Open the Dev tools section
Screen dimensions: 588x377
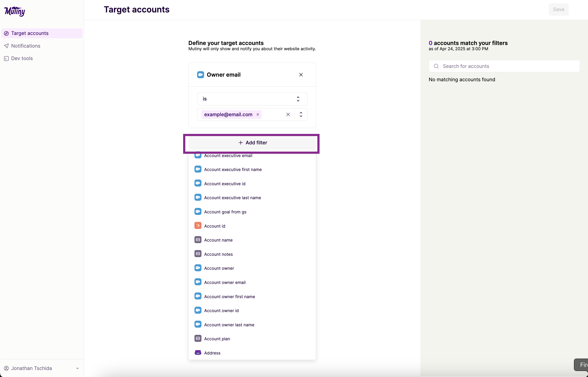point(22,58)
